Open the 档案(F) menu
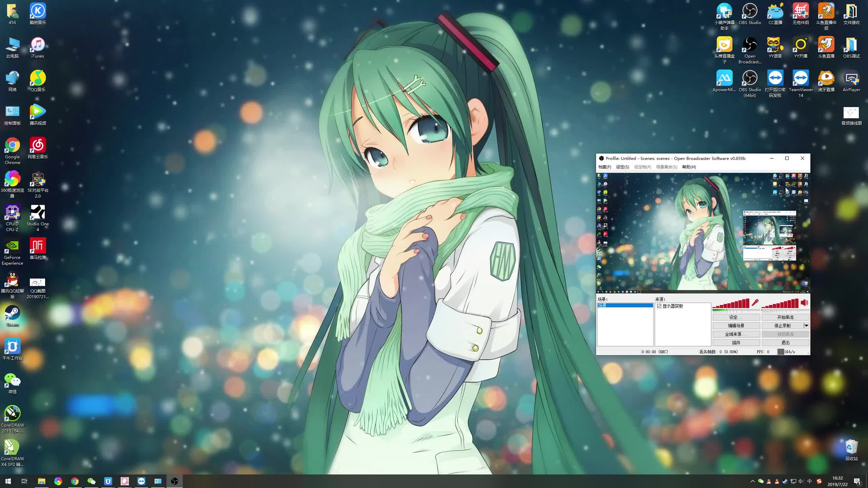This screenshot has height=488, width=868. pos(605,167)
